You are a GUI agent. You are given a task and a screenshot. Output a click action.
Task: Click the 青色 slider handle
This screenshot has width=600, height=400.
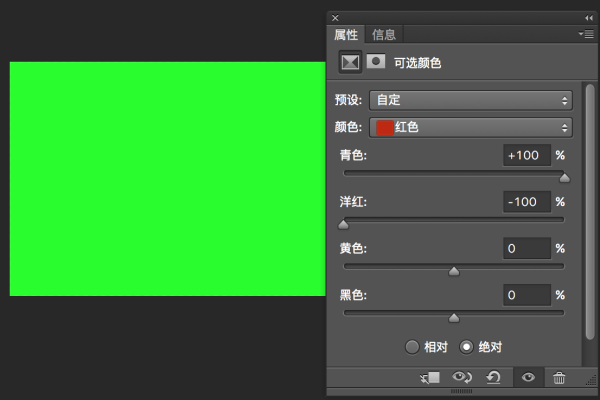click(x=564, y=178)
